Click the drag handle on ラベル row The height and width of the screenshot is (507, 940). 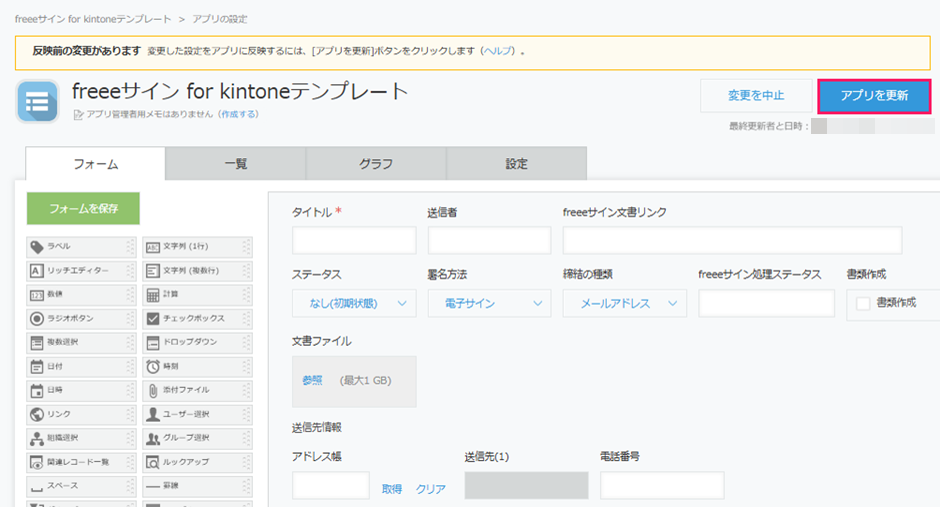click(x=130, y=247)
